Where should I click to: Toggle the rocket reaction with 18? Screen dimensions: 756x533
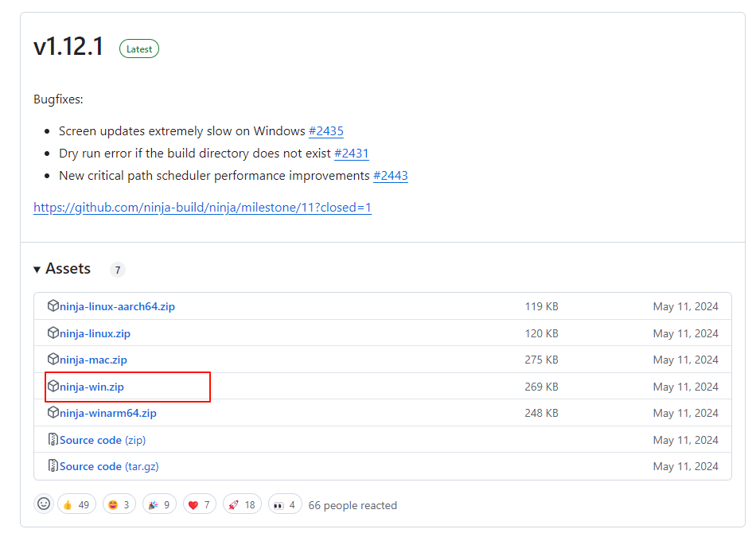242,504
